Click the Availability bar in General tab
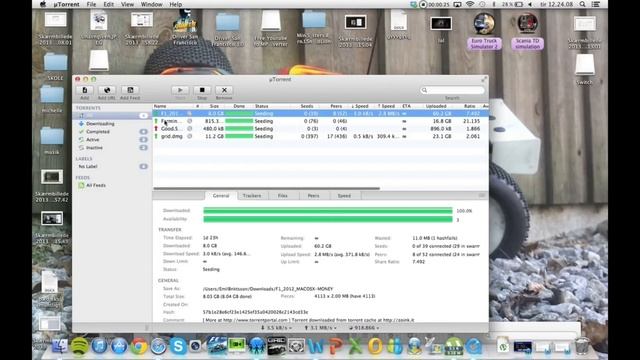 328,220
